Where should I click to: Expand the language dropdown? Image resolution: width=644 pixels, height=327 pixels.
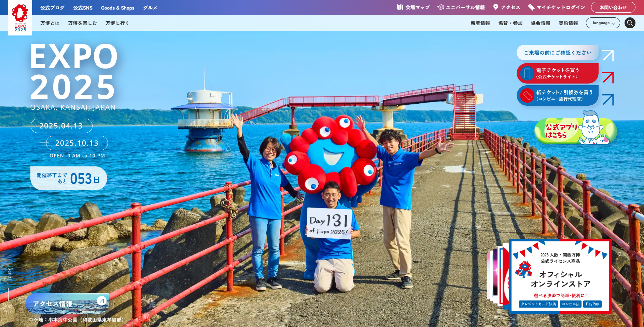tap(603, 23)
